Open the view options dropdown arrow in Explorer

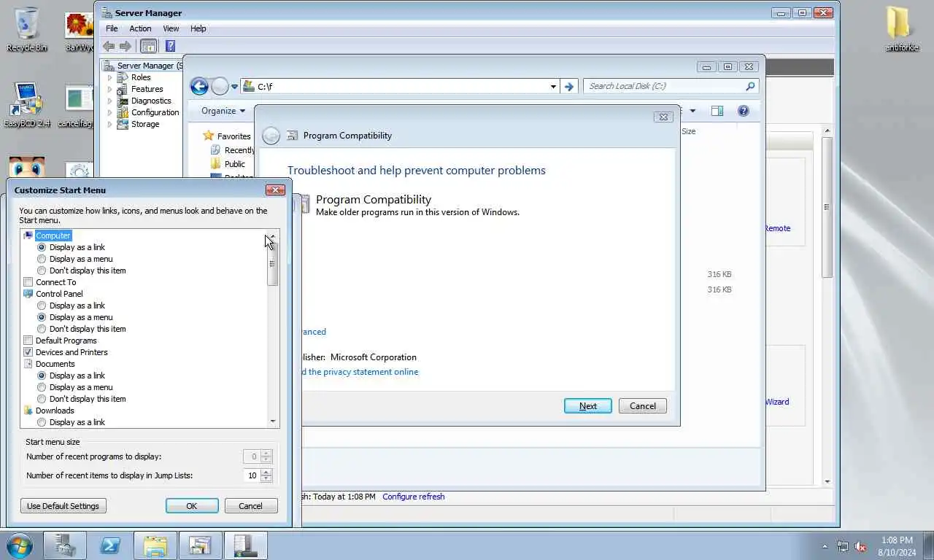[692, 111]
